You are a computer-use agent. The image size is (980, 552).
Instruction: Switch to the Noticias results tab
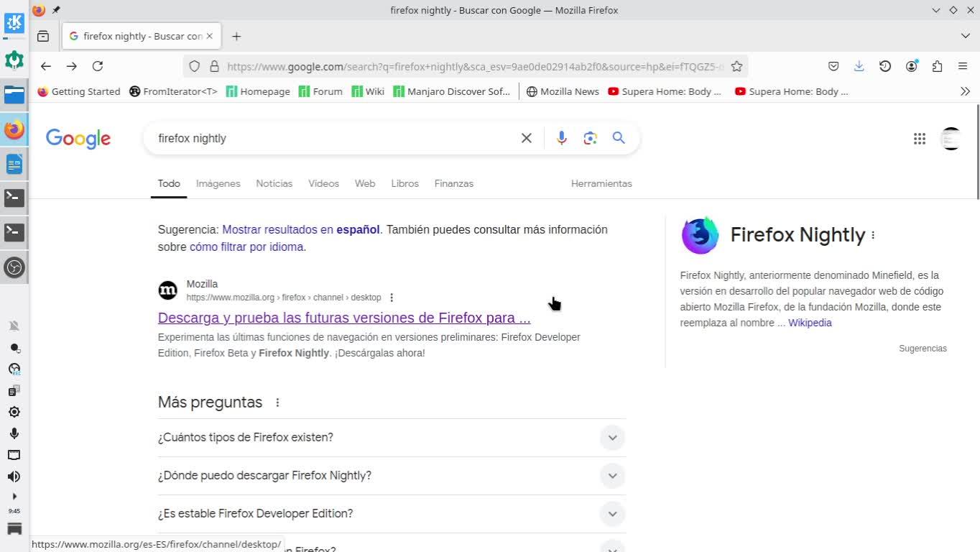point(274,183)
